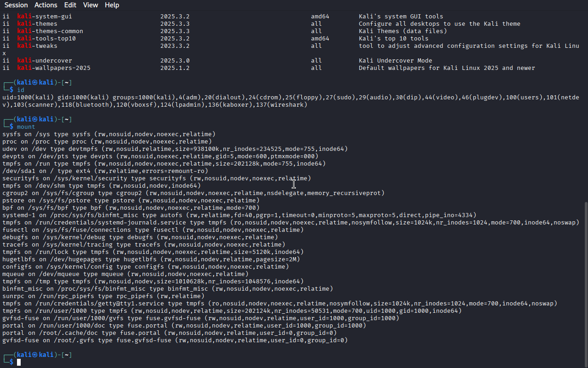Open the Edit menu
The width and height of the screenshot is (588, 368).
[x=70, y=5]
